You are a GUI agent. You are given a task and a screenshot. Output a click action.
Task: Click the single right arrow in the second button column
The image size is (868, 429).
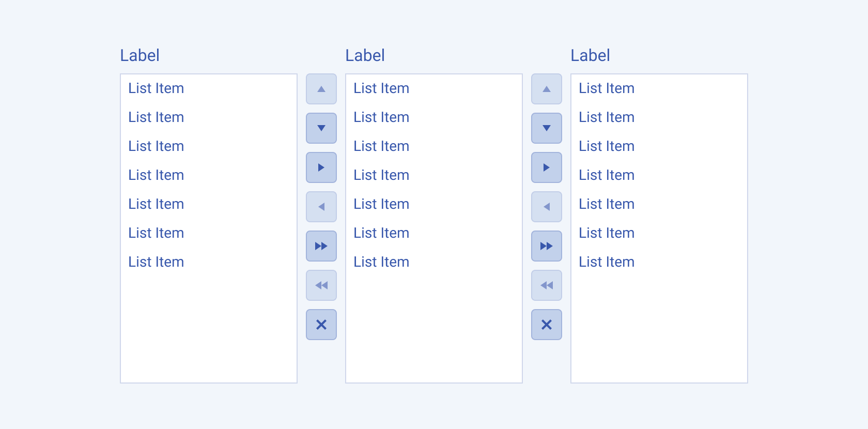pyautogui.click(x=546, y=167)
